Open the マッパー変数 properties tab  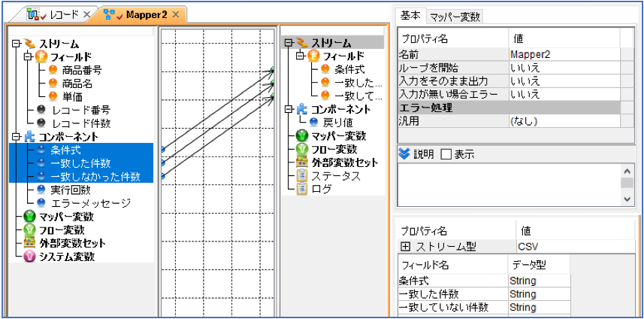click(x=455, y=17)
